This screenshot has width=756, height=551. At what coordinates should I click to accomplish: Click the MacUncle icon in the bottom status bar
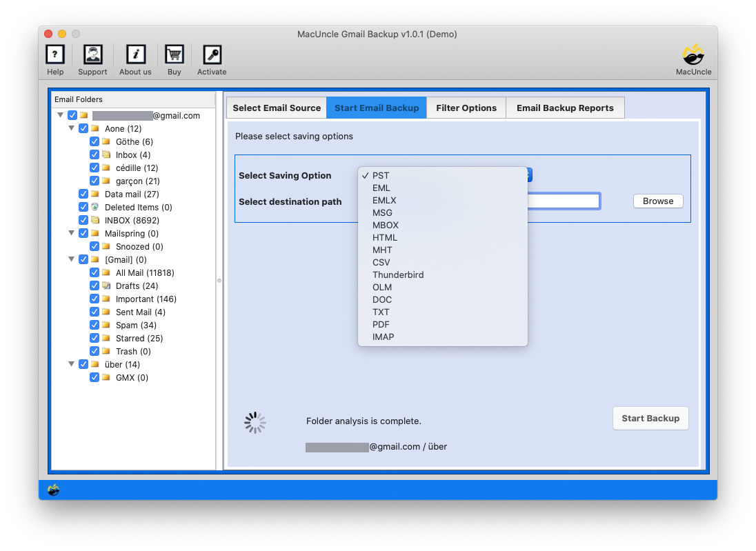tap(53, 490)
